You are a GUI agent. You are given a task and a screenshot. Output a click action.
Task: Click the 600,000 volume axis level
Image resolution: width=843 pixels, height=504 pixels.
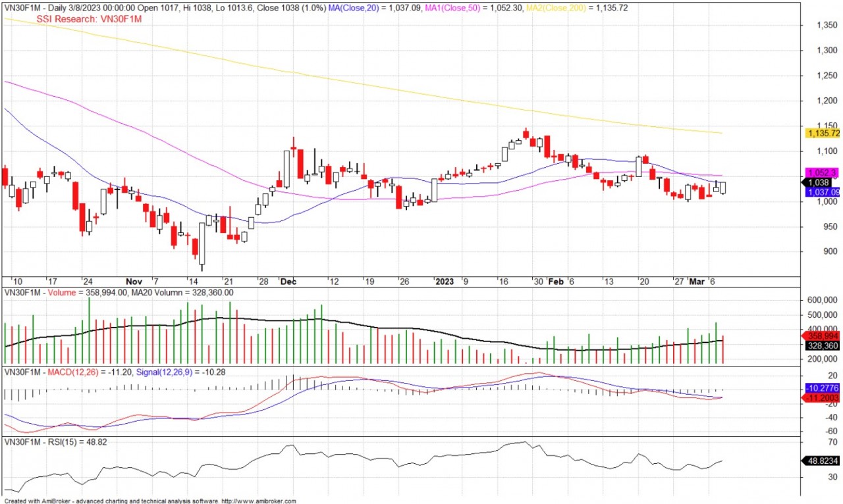tap(822, 299)
